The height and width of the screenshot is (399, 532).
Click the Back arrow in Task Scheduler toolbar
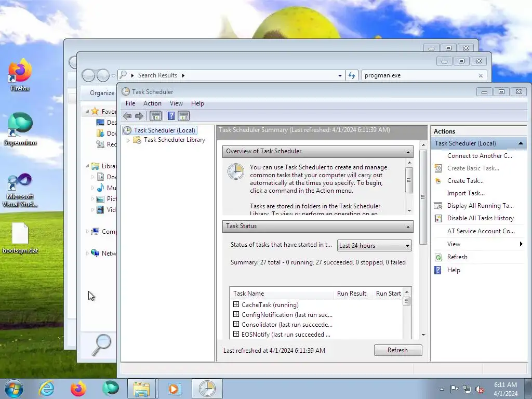tap(127, 116)
